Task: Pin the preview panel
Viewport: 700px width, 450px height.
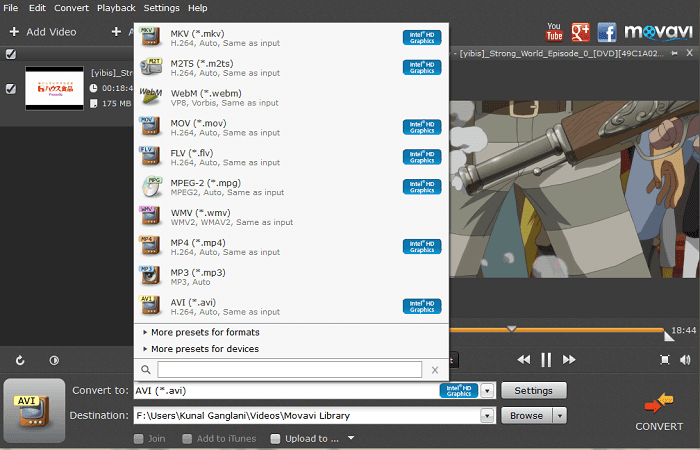Action: click(x=674, y=53)
